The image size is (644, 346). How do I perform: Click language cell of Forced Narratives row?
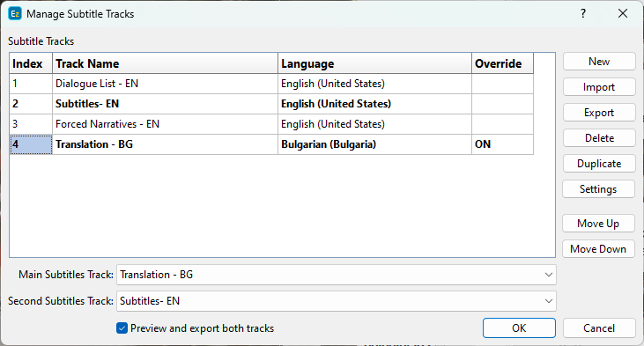click(374, 124)
